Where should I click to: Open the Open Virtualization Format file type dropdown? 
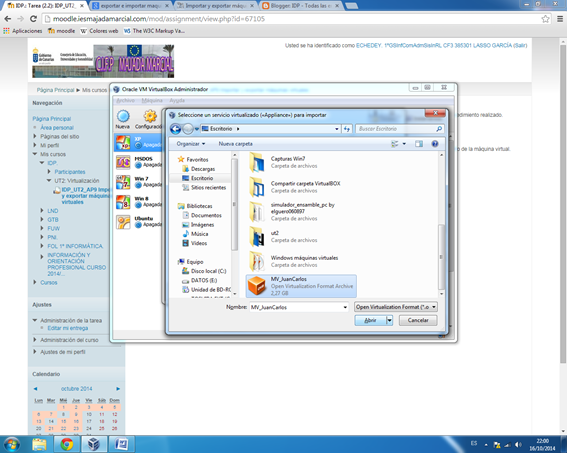point(396,307)
